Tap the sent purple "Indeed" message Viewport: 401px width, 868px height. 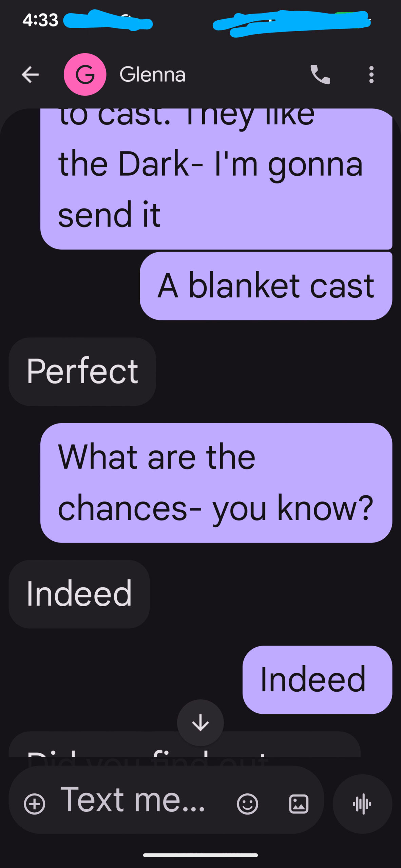pos(317,679)
